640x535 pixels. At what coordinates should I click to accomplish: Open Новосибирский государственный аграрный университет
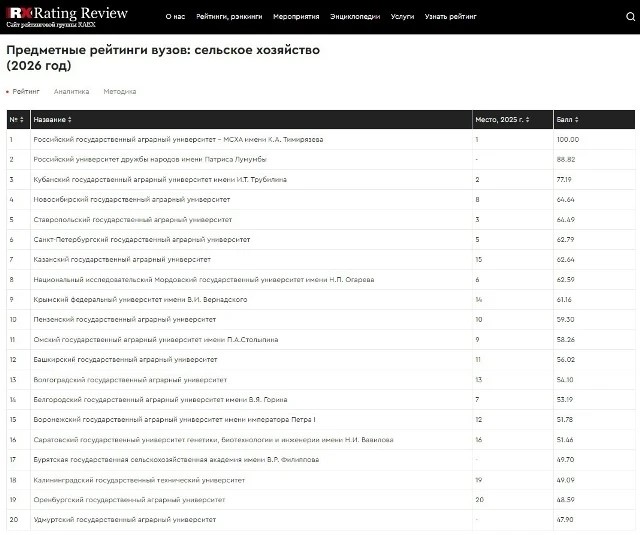131,200
